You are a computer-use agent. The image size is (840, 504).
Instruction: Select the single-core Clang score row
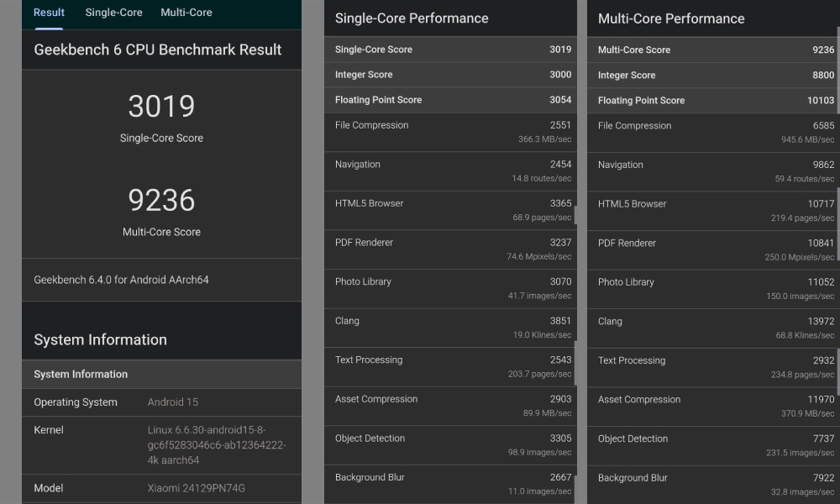pos(450,328)
